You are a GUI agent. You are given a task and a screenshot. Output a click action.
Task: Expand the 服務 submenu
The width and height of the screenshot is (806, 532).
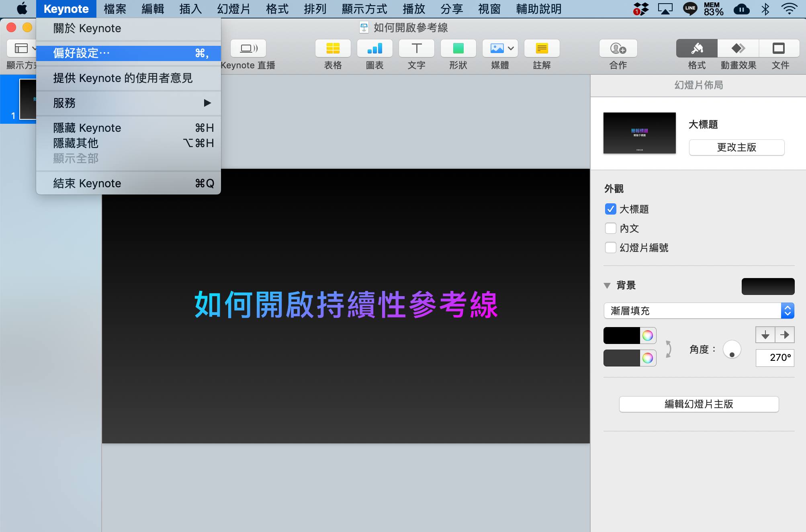(x=129, y=103)
